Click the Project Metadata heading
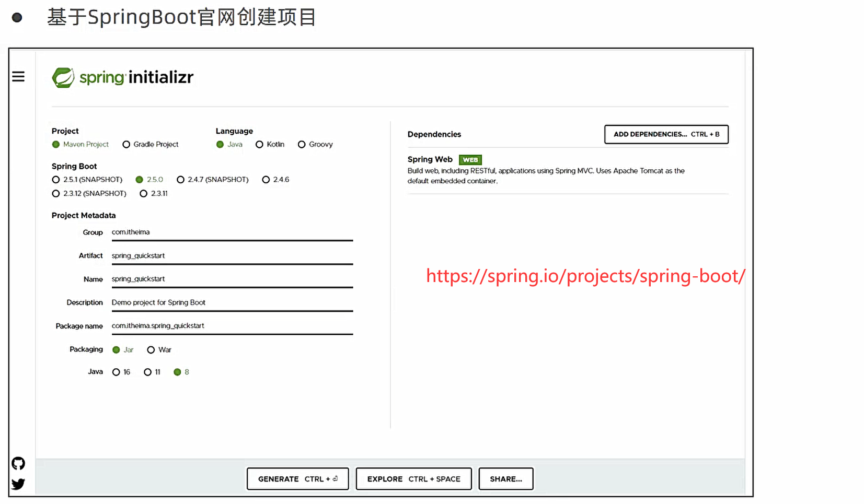This screenshot has width=864, height=504. click(84, 215)
